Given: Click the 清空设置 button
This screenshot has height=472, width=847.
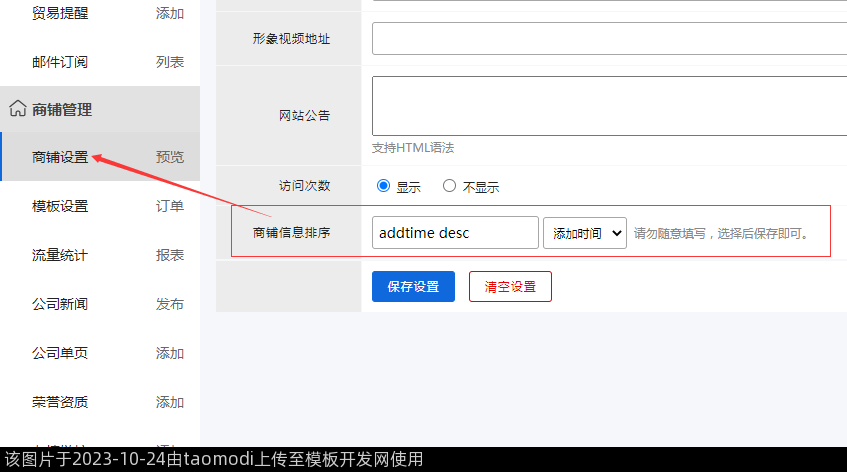Looking at the screenshot, I should coord(510,286).
